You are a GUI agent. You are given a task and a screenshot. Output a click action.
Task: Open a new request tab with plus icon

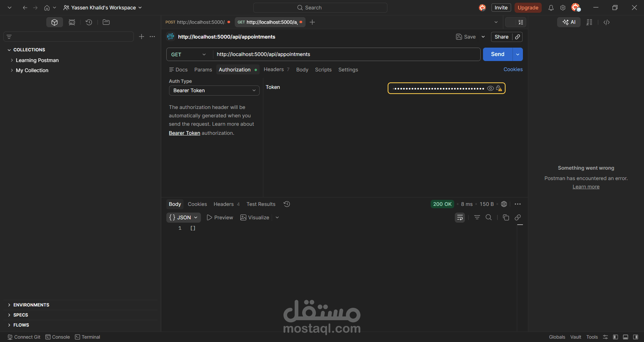pyautogui.click(x=312, y=22)
